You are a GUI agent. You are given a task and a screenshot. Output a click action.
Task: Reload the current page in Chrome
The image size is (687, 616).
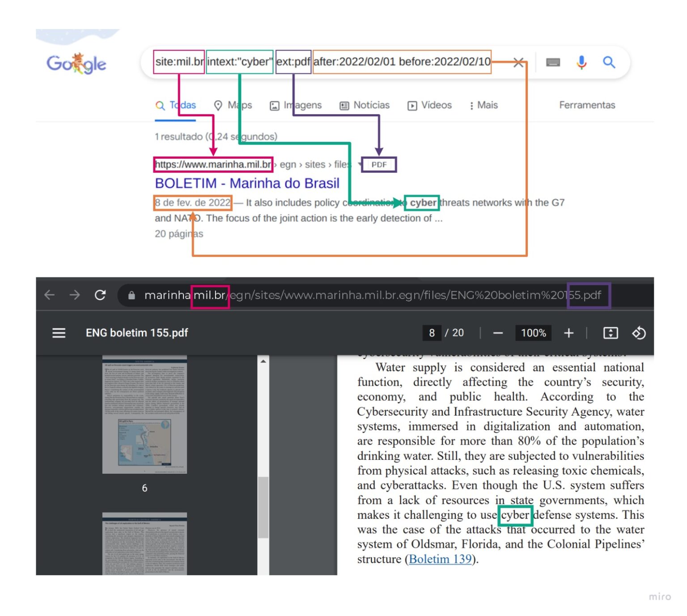[x=100, y=294]
